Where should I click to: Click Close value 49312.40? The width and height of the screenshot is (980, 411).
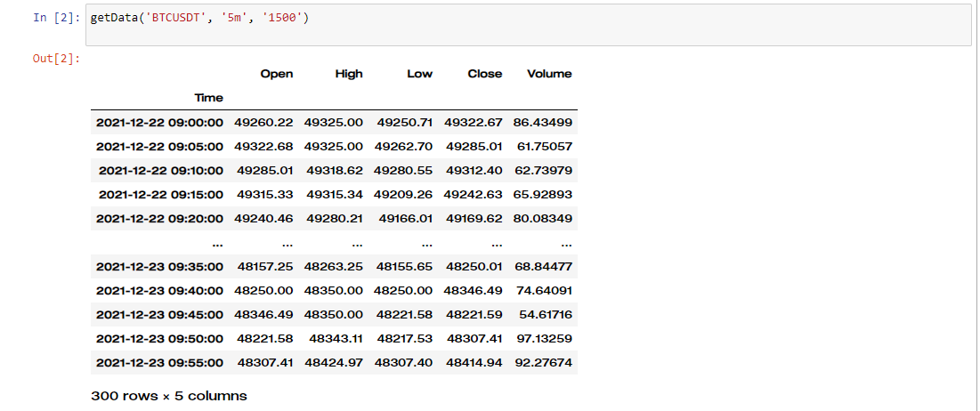[x=474, y=171]
